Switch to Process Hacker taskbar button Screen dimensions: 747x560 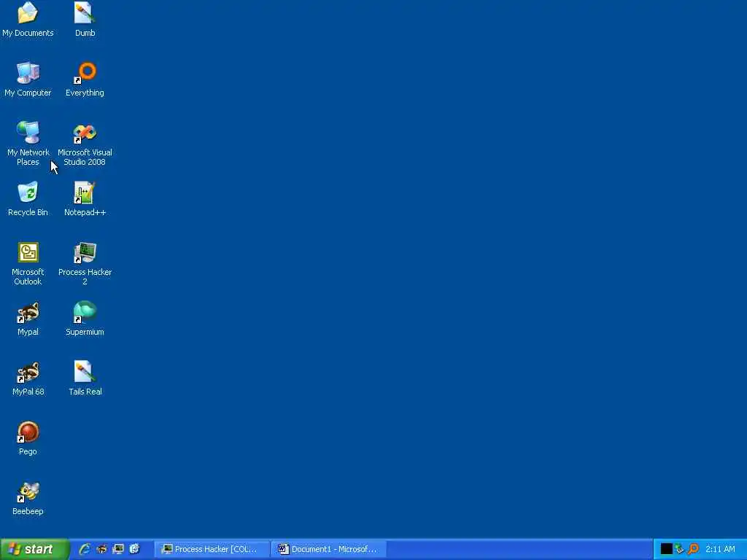coord(212,550)
